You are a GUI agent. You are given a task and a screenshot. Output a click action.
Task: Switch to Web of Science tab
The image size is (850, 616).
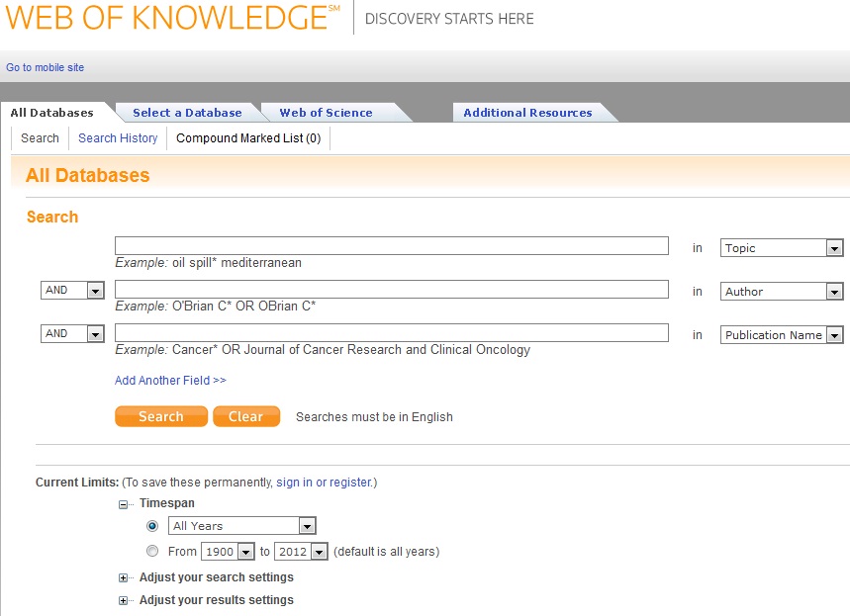click(x=326, y=113)
